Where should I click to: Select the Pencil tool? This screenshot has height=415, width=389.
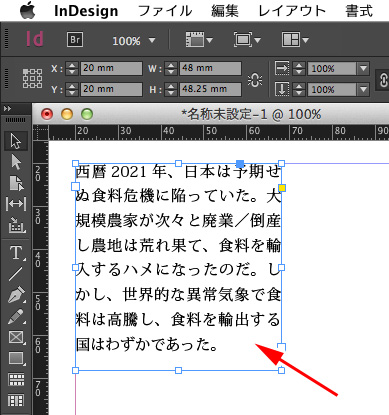pos(16,316)
